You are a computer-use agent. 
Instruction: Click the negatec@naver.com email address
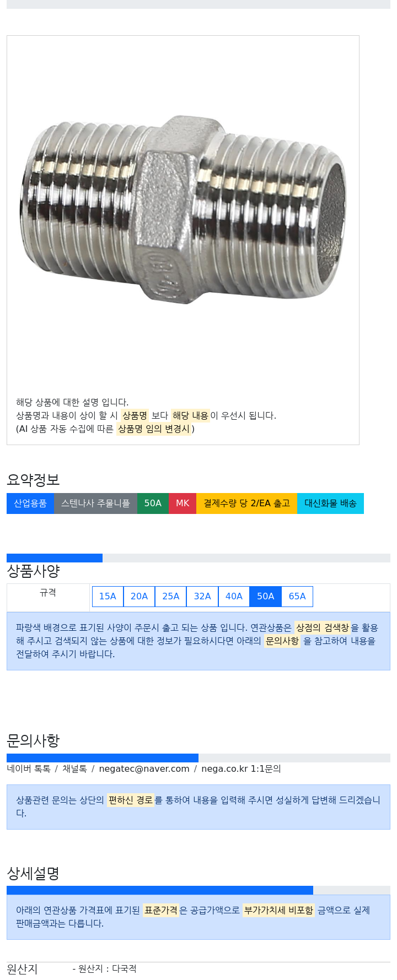[x=144, y=768]
